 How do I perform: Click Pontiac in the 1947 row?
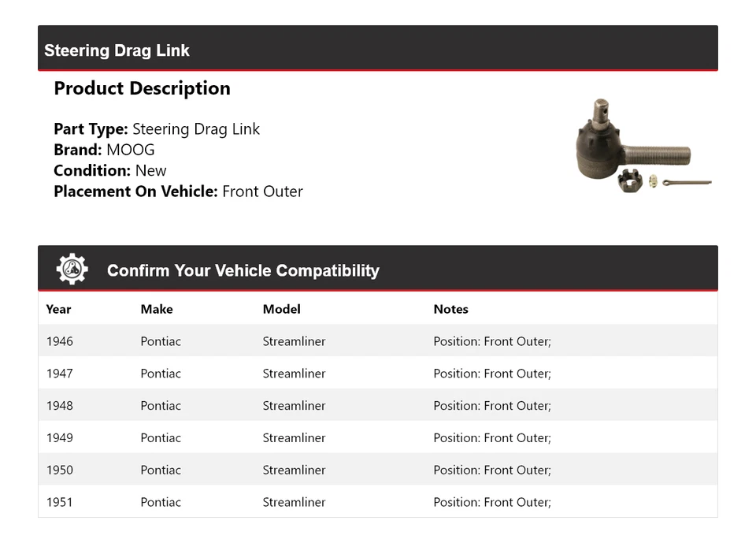pyautogui.click(x=161, y=374)
